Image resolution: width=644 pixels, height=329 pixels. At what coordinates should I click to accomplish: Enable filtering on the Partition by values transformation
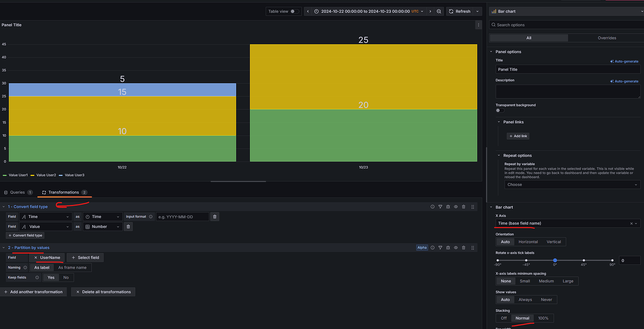pos(440,247)
